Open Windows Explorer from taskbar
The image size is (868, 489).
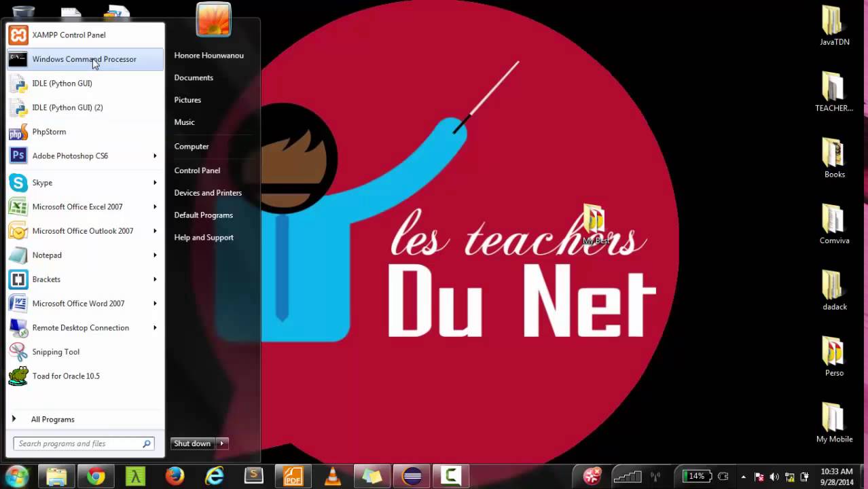(56, 476)
